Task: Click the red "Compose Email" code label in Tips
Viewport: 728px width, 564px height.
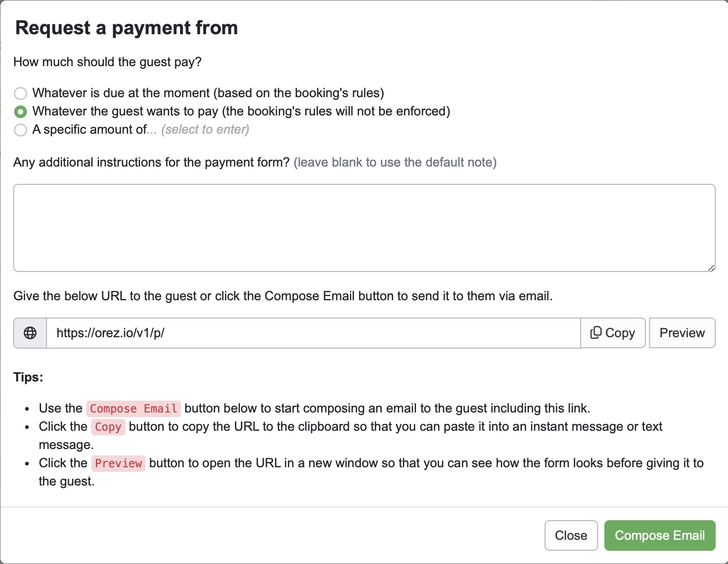Action: [x=133, y=408]
